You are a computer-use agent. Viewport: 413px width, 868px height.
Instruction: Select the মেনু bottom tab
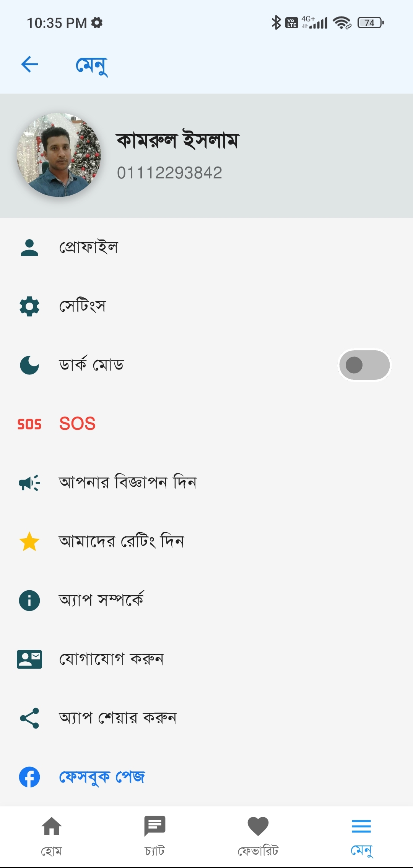(361, 835)
